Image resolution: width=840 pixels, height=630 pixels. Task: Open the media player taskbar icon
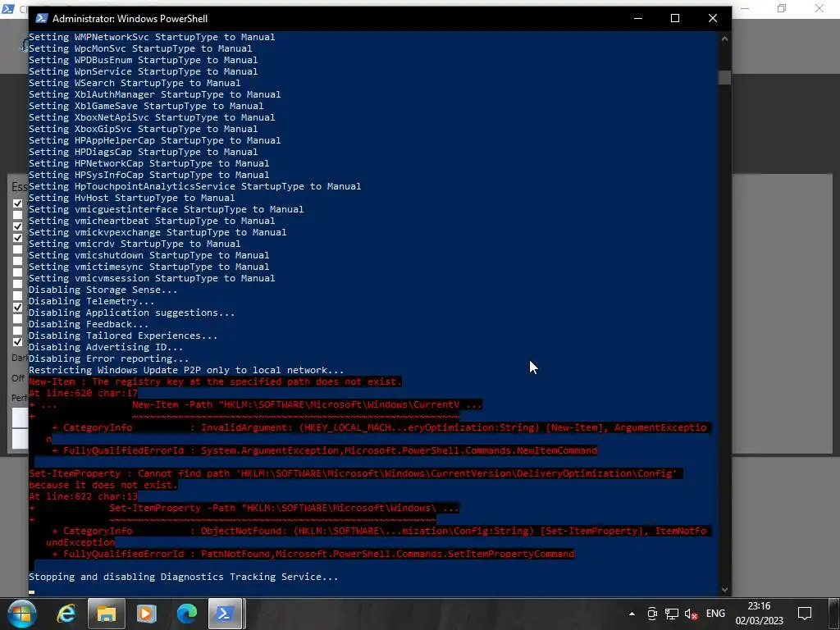(x=146, y=614)
